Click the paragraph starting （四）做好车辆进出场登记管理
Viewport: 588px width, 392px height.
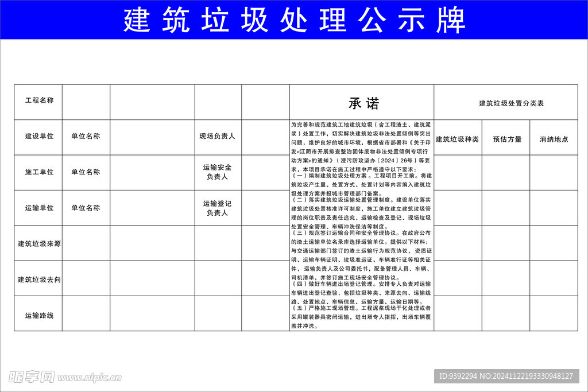362,293
